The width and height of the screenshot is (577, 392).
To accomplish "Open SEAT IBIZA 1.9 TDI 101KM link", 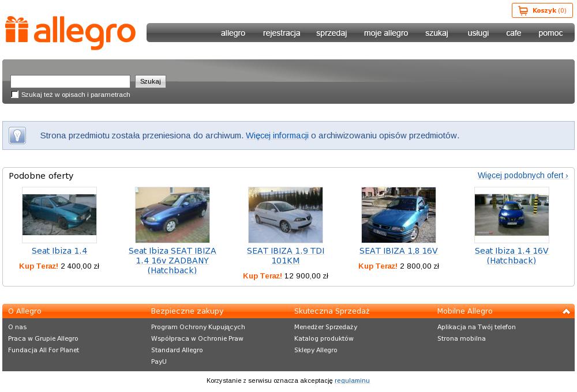I will coord(285,255).
